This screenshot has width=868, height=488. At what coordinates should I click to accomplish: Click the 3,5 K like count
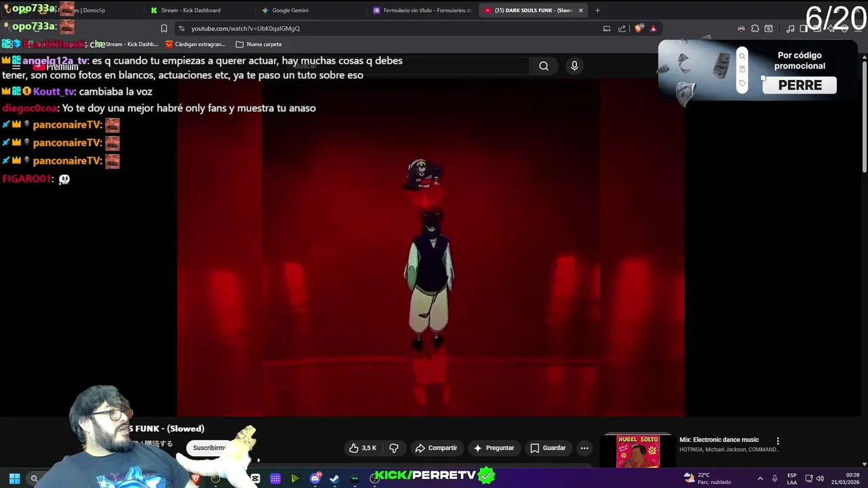click(369, 448)
